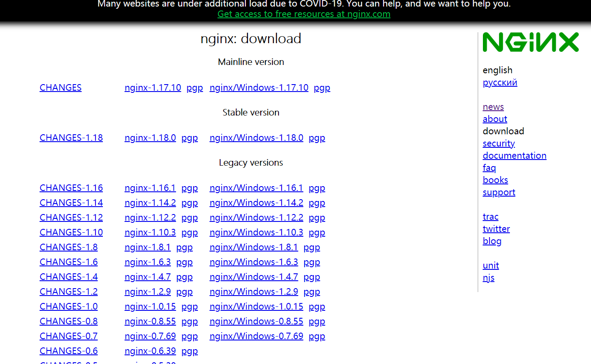The image size is (591, 364).
Task: Download nginx/Windows-1.14.2
Action: (x=256, y=203)
